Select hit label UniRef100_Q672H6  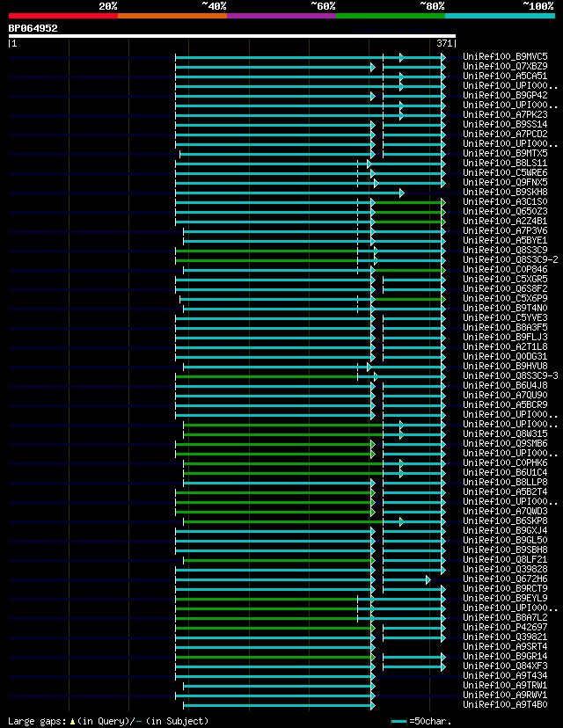506,579
